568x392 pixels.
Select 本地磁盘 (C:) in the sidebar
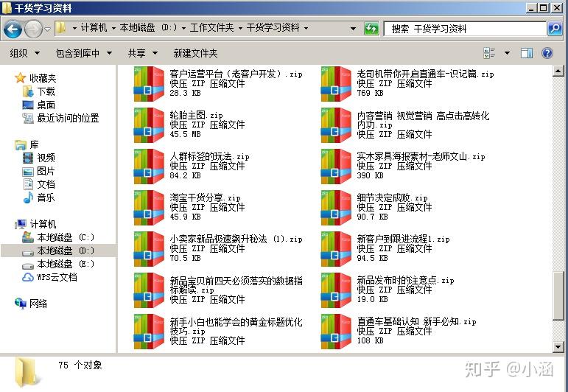(66, 237)
